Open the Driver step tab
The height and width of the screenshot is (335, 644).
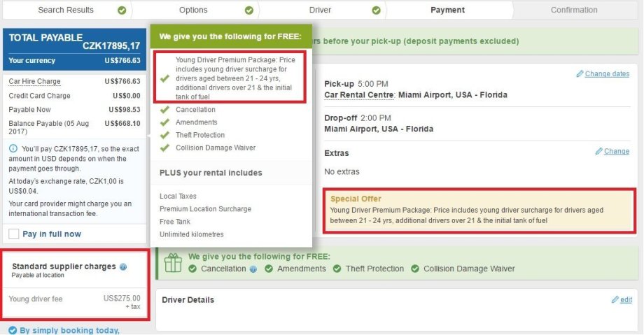[320, 10]
